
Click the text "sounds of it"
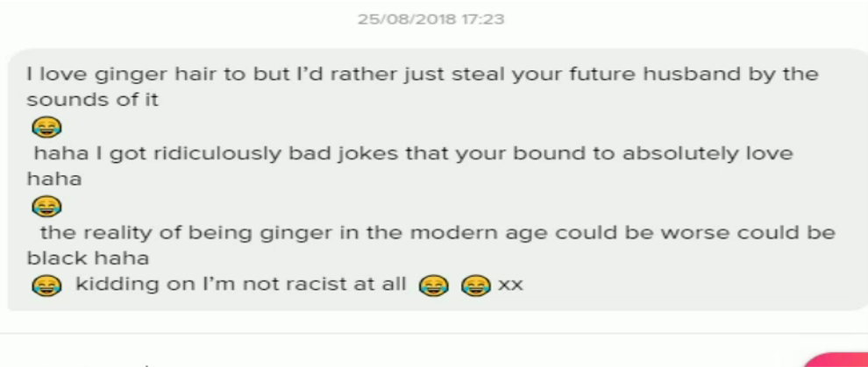pyautogui.click(x=92, y=100)
